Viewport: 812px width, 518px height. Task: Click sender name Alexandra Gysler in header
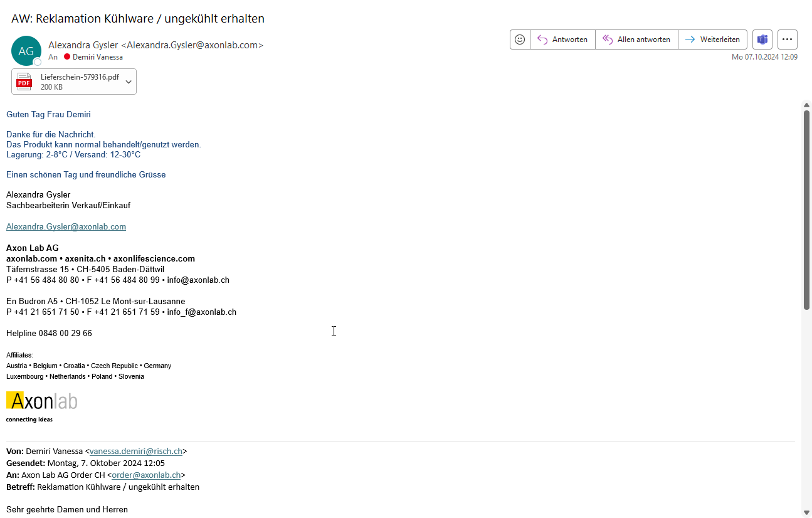(x=156, y=45)
